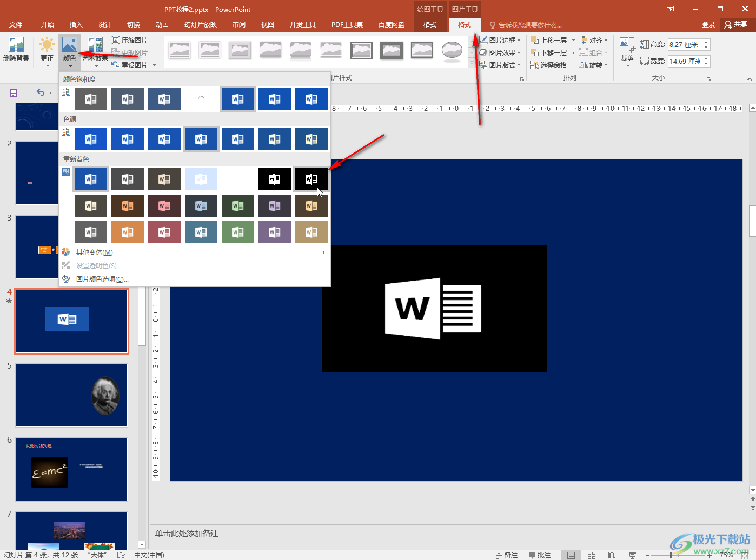Click the notes area to add notes
This screenshot has height=560, width=756.
click(x=449, y=534)
